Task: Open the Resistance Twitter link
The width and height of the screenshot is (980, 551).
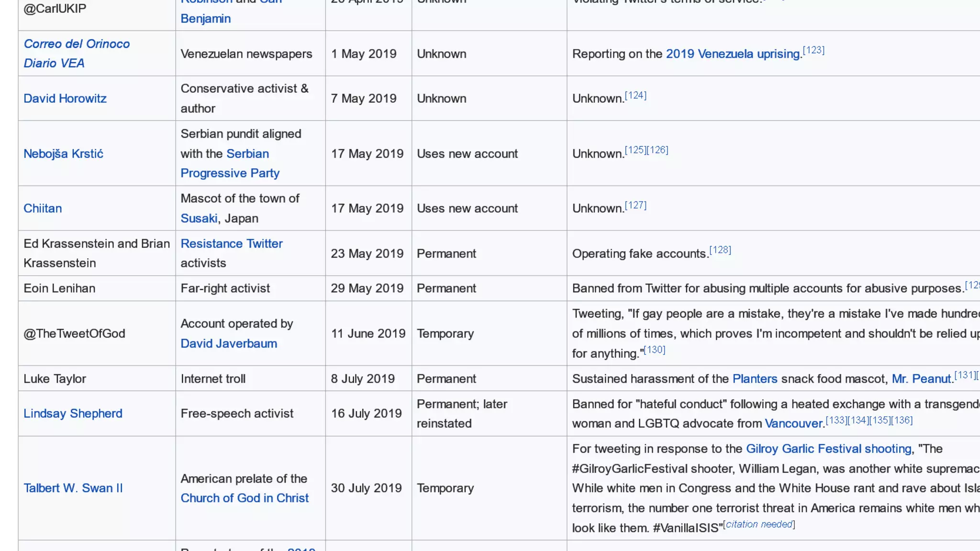Action: (232, 244)
